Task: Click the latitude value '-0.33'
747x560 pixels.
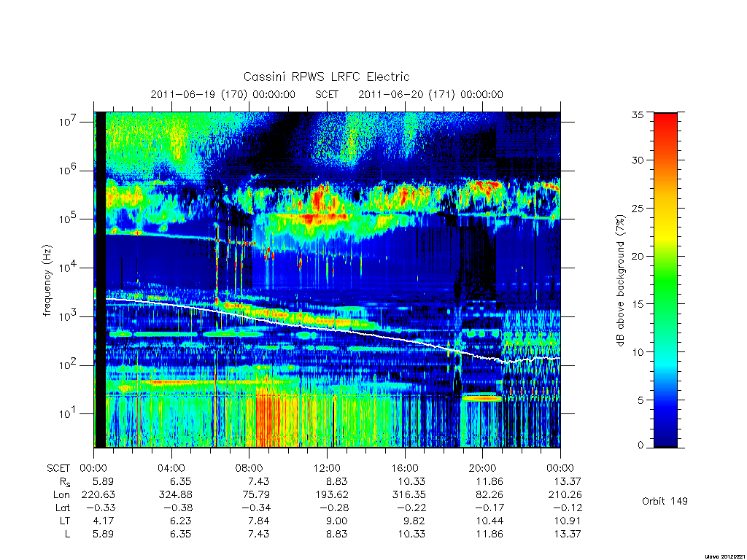Action: tap(101, 507)
